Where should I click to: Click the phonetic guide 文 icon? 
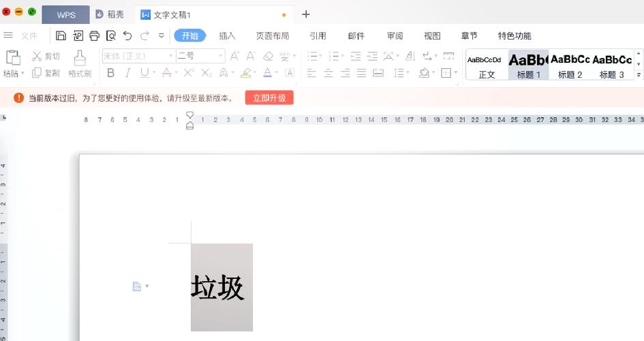point(284,56)
